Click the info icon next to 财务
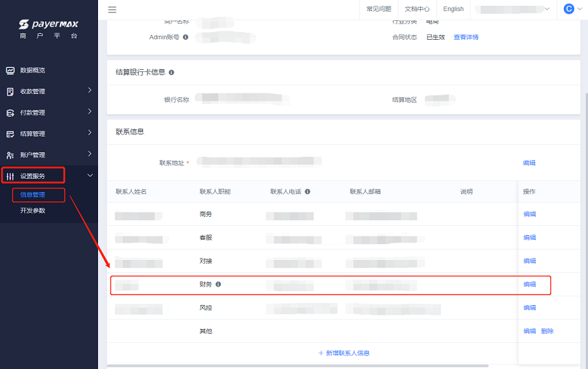Image resolution: width=588 pixels, height=369 pixels. 218,284
